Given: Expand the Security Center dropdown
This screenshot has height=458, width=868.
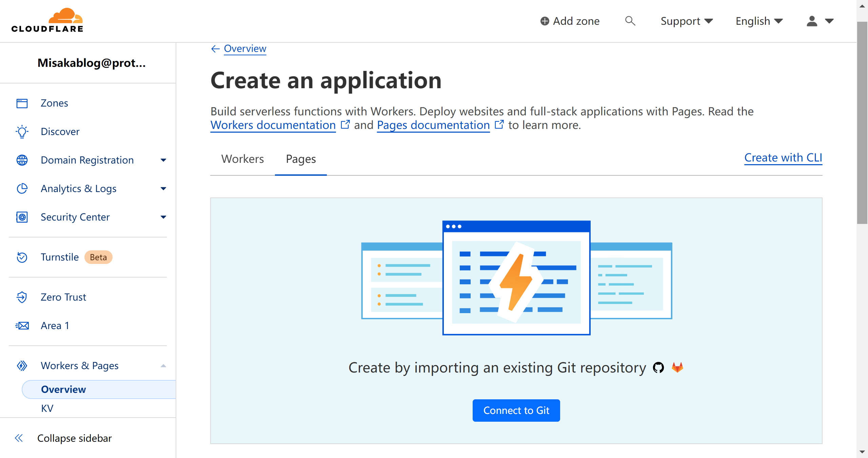Looking at the screenshot, I should tap(162, 217).
